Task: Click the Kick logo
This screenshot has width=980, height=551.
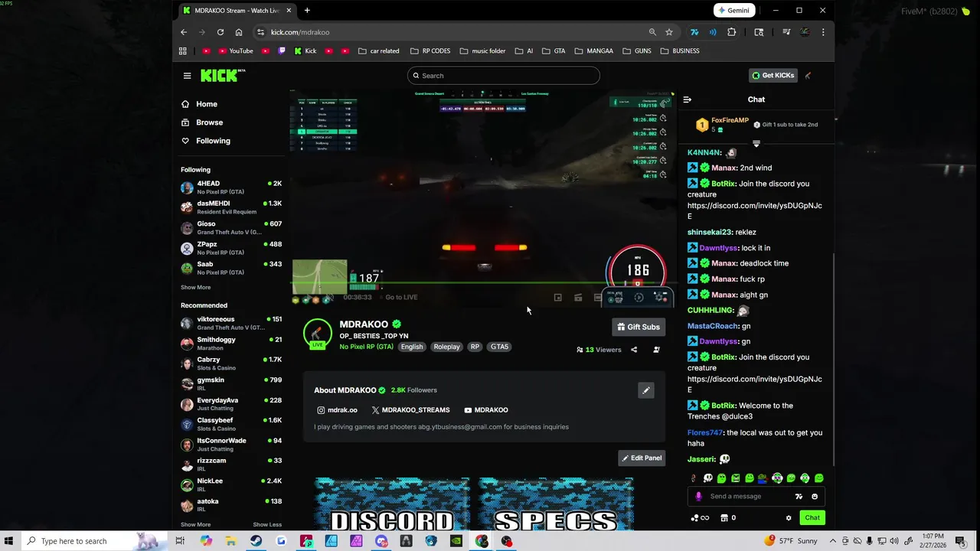Action: tap(221, 75)
